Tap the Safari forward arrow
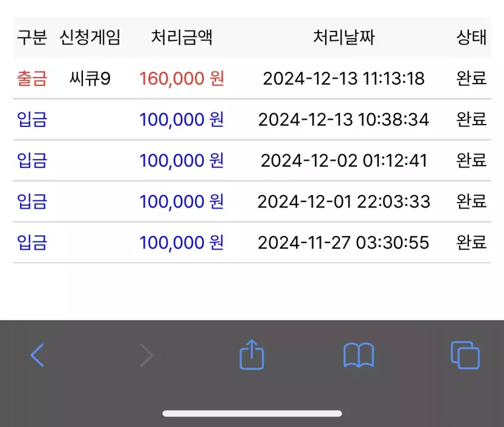 point(146,355)
